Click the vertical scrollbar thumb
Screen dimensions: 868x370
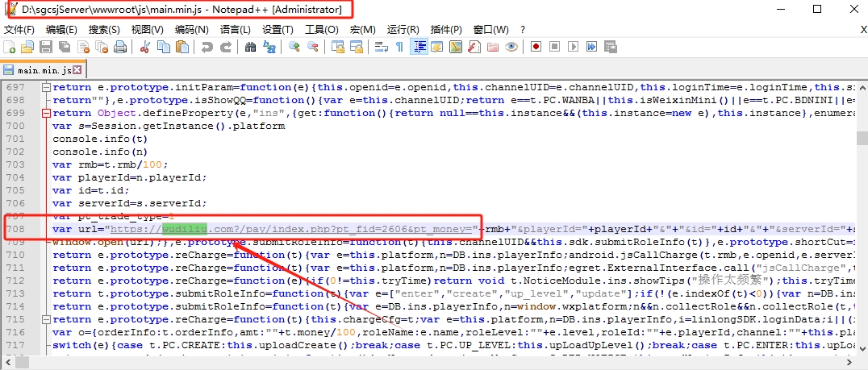point(862,137)
